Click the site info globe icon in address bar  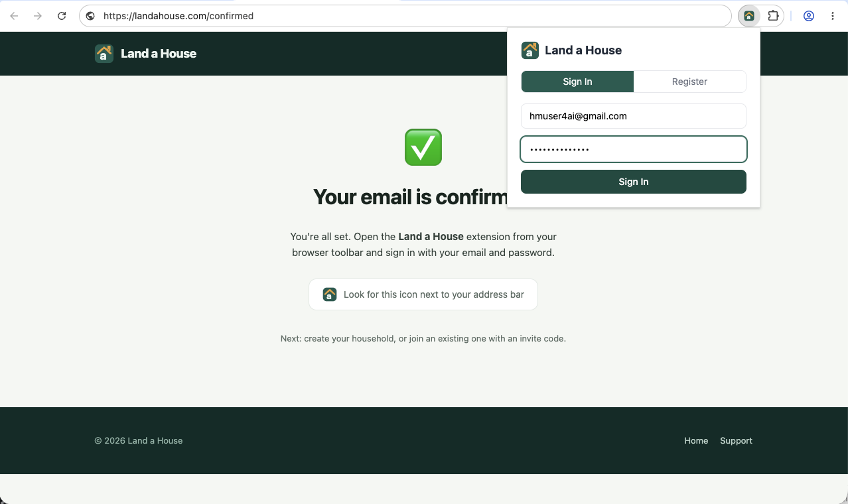click(x=90, y=16)
